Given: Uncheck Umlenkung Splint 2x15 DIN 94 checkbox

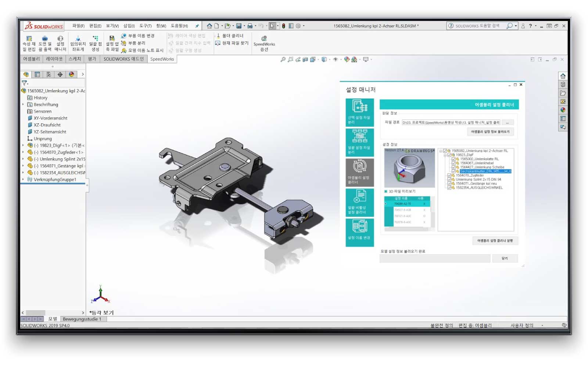Looking at the screenshot, I should pyautogui.click(x=449, y=179).
